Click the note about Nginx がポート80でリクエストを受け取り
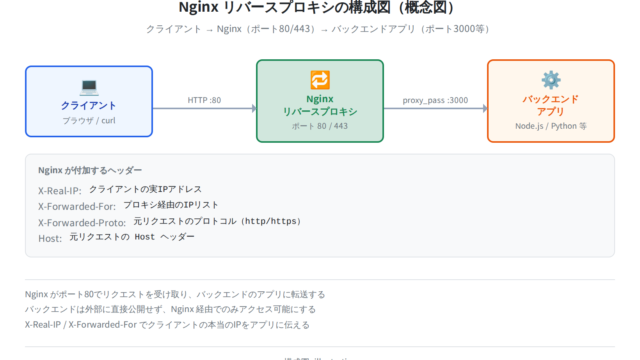640x360 pixels. (175, 294)
